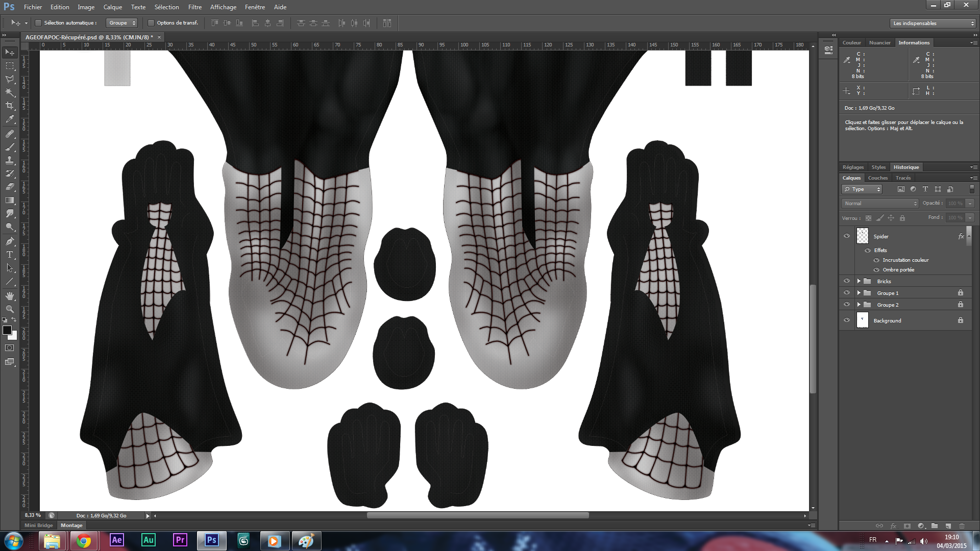The image size is (980, 551).
Task: Change screen mode from toolbox
Action: 10,362
